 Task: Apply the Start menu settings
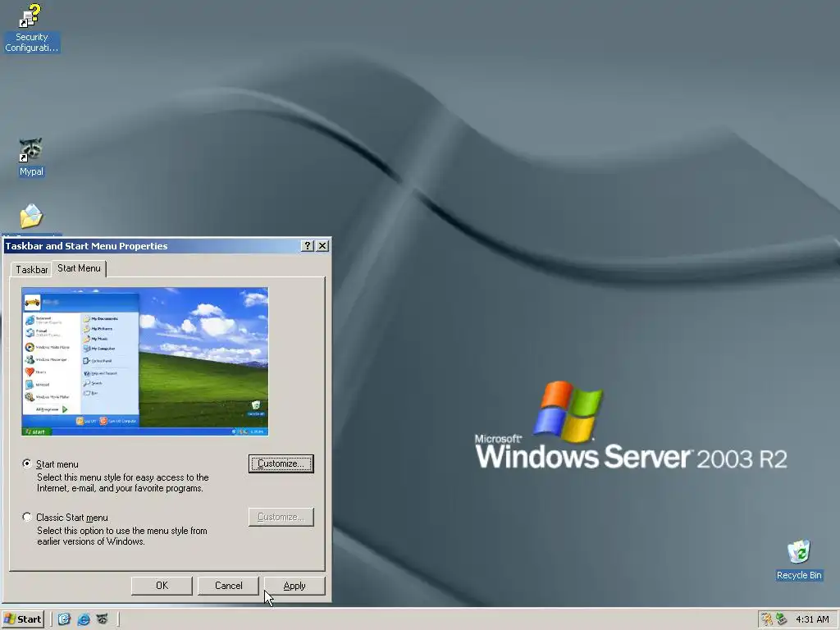(294, 586)
